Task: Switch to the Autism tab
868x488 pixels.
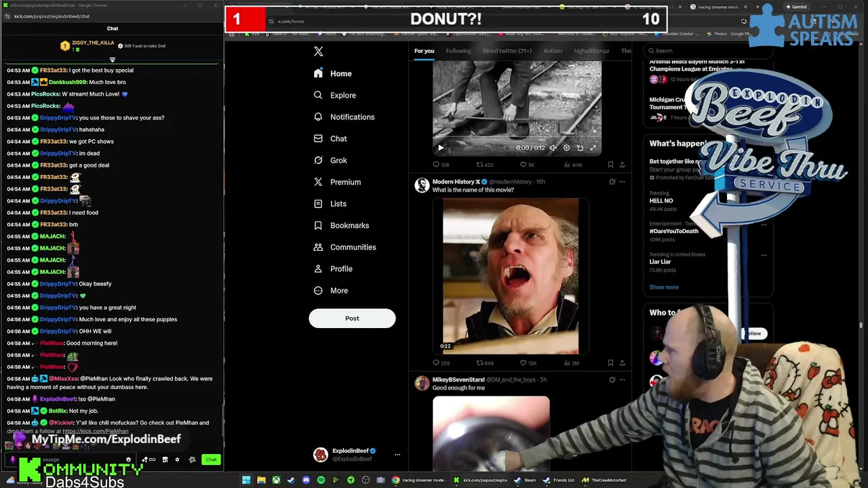Action: point(553,51)
